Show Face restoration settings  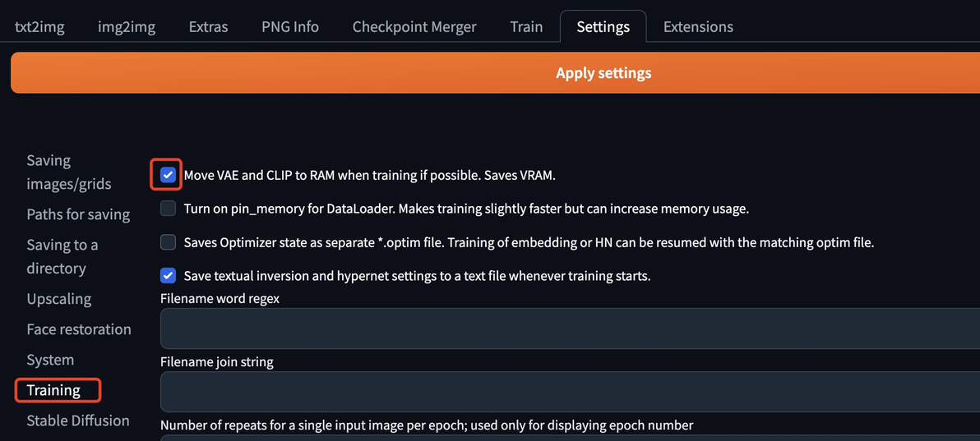pos(79,329)
